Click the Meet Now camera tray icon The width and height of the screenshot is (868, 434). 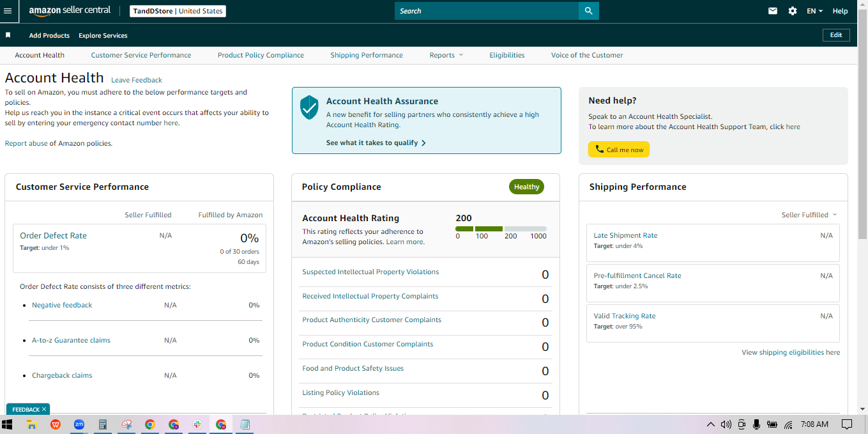[742, 424]
